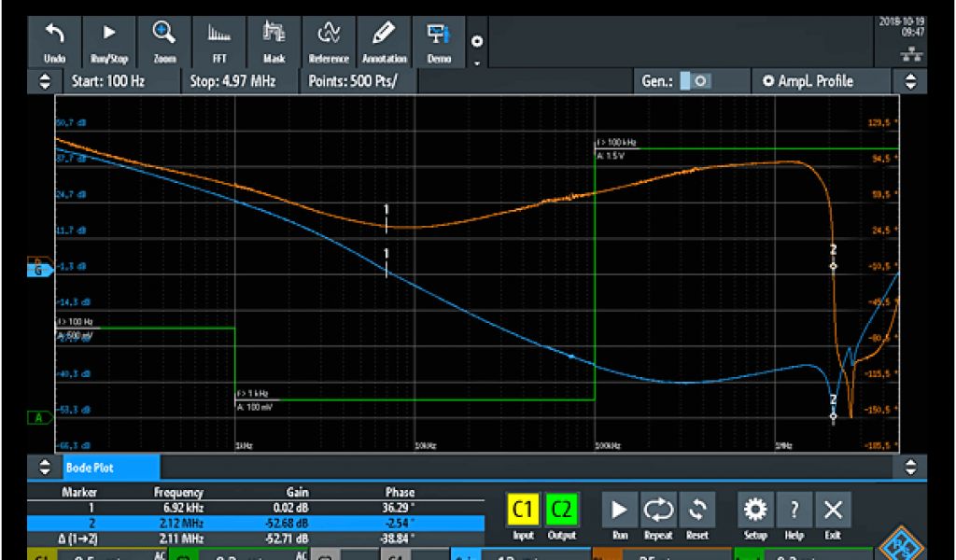Select the Zoom magnifier tool
956x560 pixels.
tap(164, 42)
